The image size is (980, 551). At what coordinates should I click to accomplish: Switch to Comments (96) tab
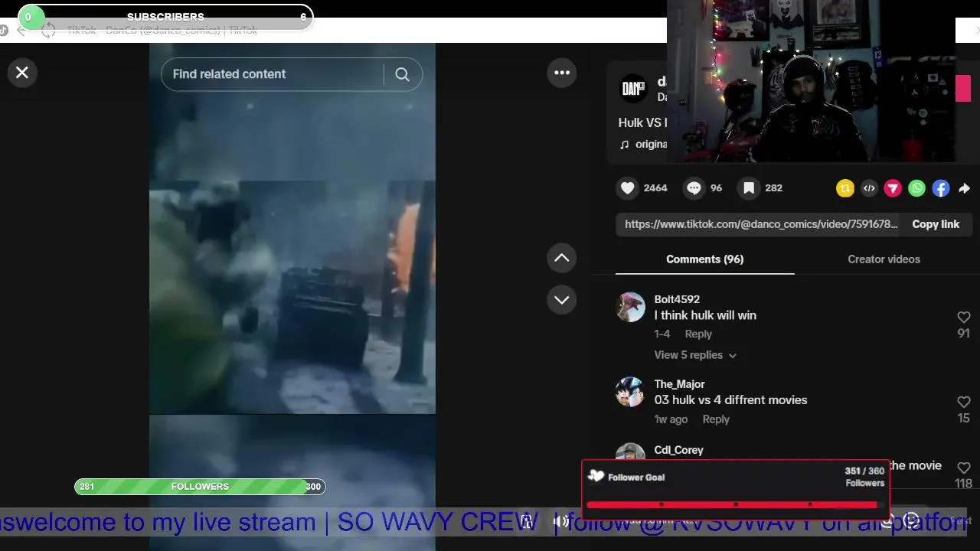click(x=704, y=259)
